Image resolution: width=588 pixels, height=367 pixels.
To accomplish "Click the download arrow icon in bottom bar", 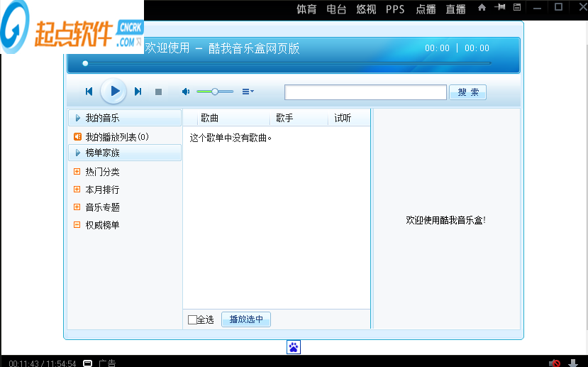I will pos(573,363).
